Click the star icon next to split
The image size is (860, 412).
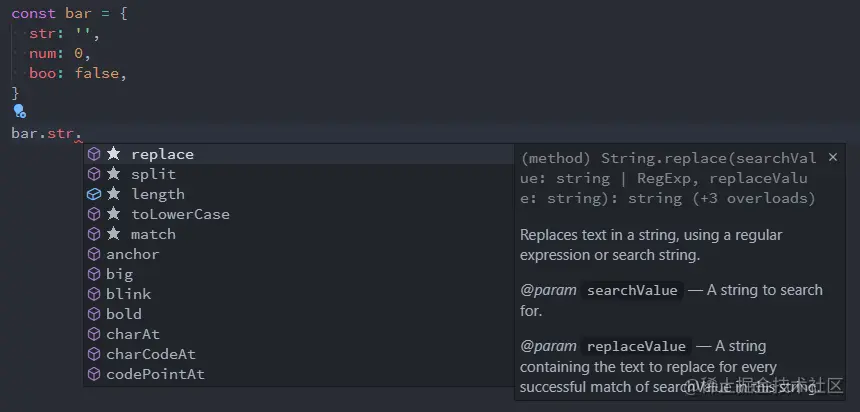pos(114,174)
